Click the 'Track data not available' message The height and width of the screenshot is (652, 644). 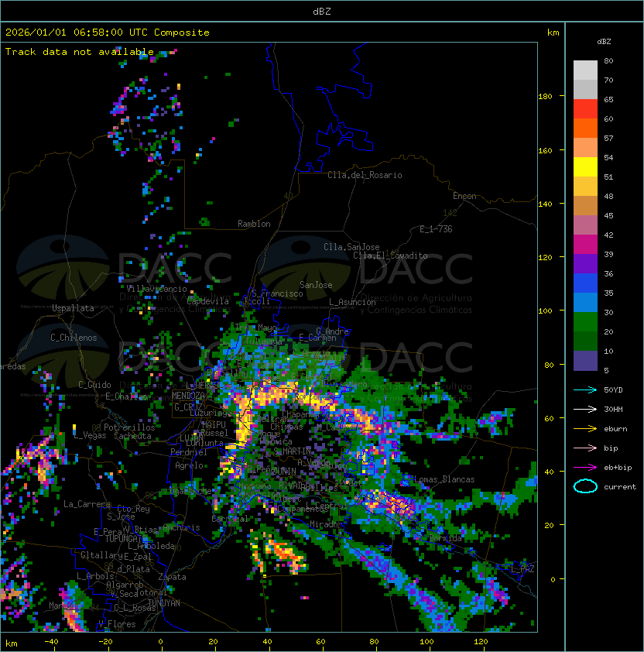point(80,52)
